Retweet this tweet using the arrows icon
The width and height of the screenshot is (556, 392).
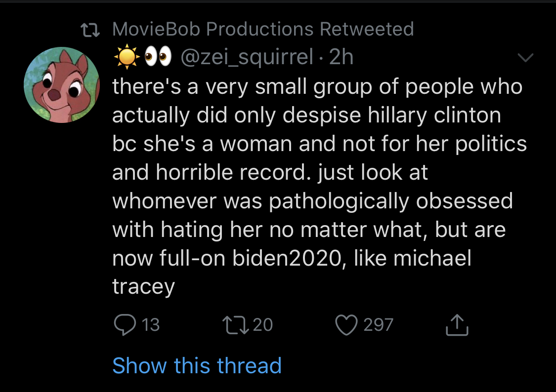click(235, 325)
